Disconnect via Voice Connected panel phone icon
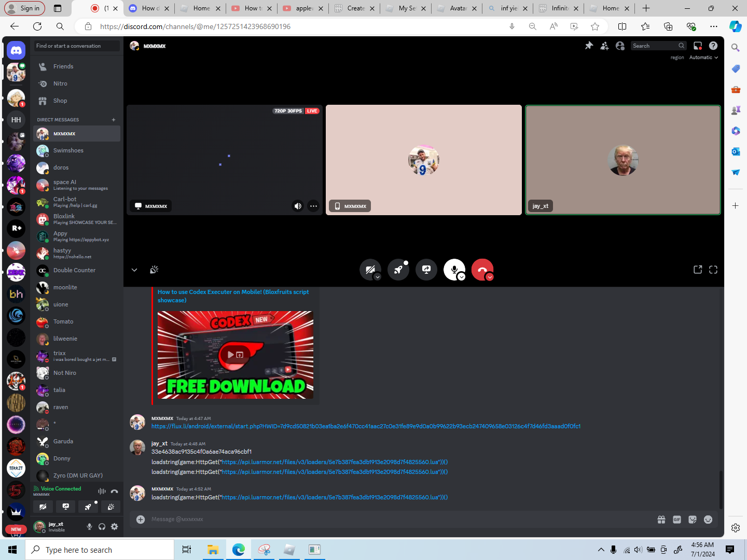The width and height of the screenshot is (747, 560). tap(115, 491)
